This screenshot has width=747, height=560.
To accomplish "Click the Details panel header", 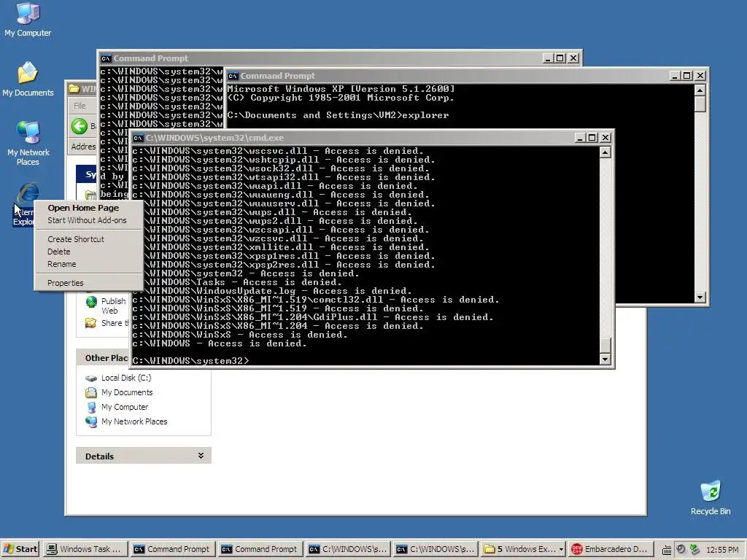I will coord(144,456).
